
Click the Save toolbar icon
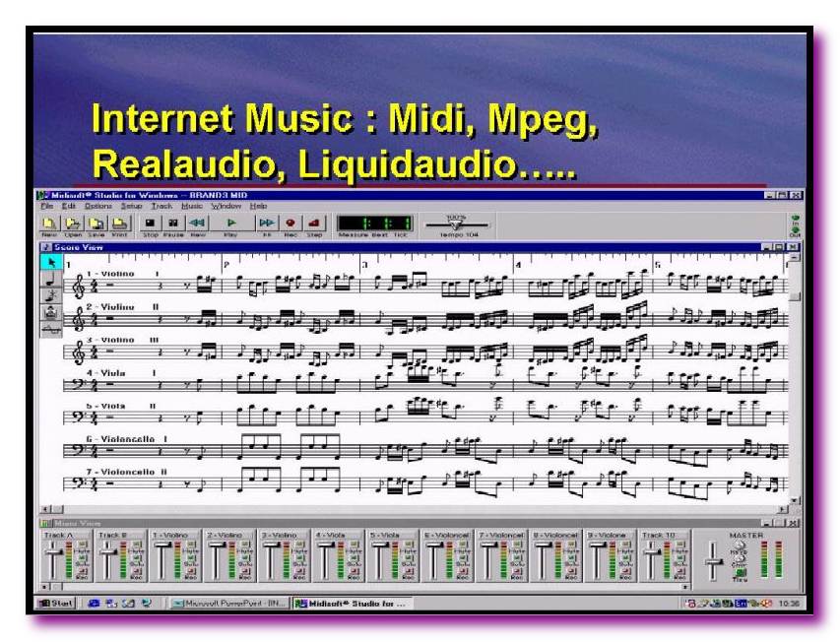[x=96, y=224]
